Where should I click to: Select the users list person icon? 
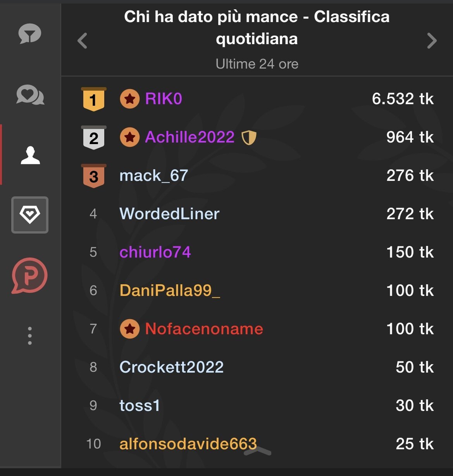tap(30, 155)
